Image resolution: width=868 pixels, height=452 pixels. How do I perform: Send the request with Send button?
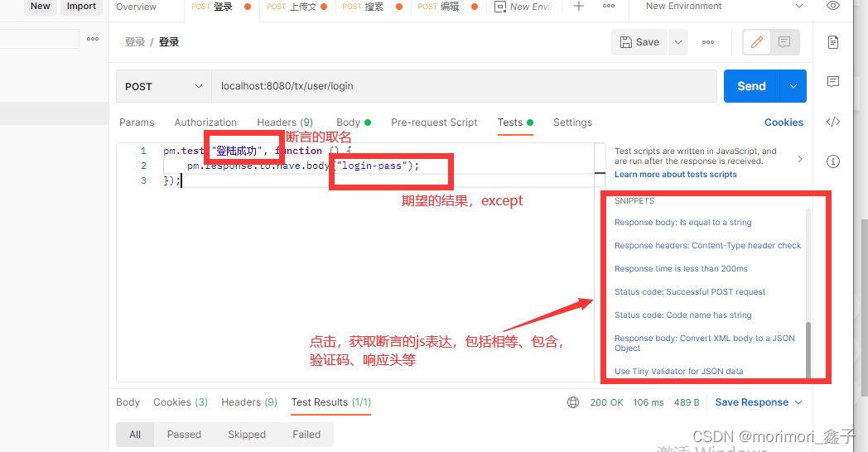pos(752,86)
